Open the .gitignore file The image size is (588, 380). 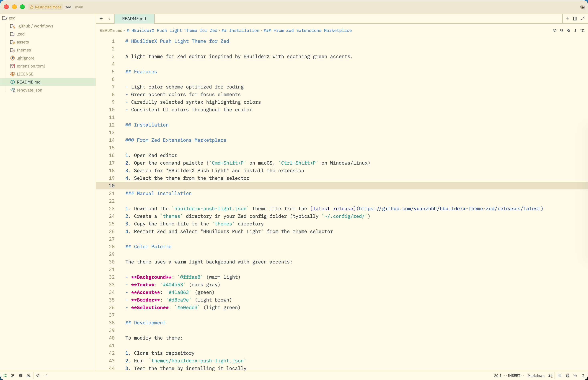(48, 58)
